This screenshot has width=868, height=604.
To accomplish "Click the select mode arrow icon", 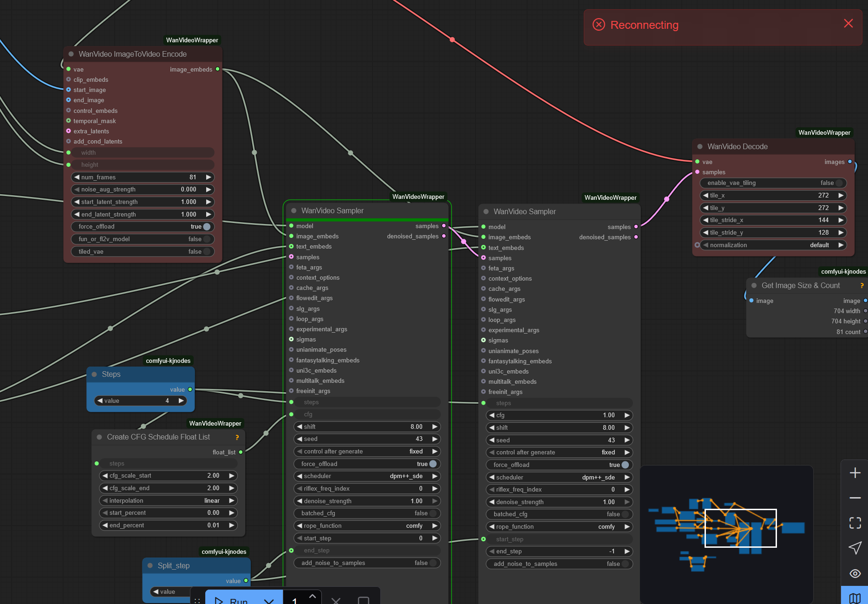I will pos(855,548).
